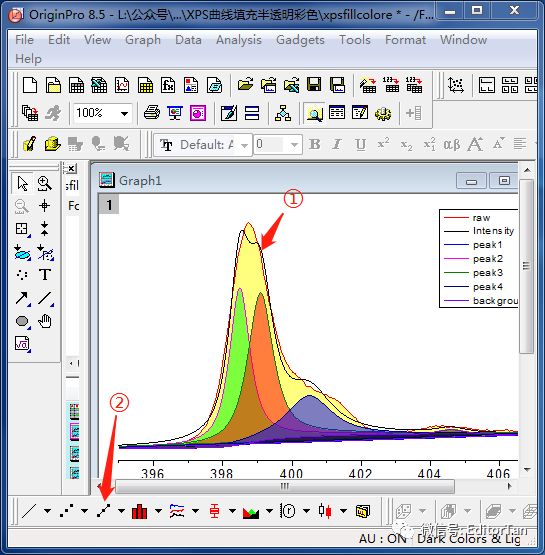Select the Pointer tool in the left toolbox
545x555 pixels.
[x=22, y=183]
